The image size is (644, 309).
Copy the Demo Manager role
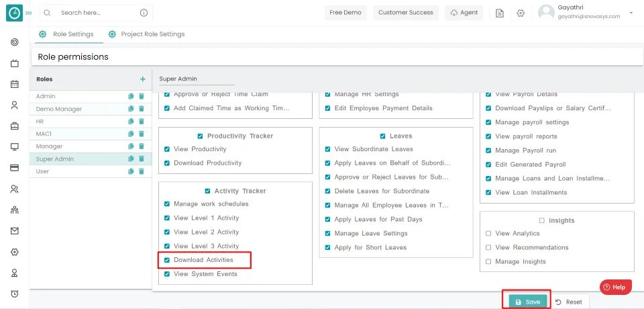pyautogui.click(x=131, y=109)
